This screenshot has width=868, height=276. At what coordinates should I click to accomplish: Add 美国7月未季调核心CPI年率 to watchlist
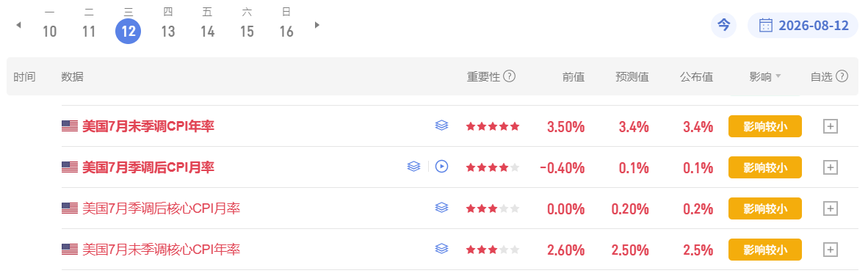click(x=831, y=250)
